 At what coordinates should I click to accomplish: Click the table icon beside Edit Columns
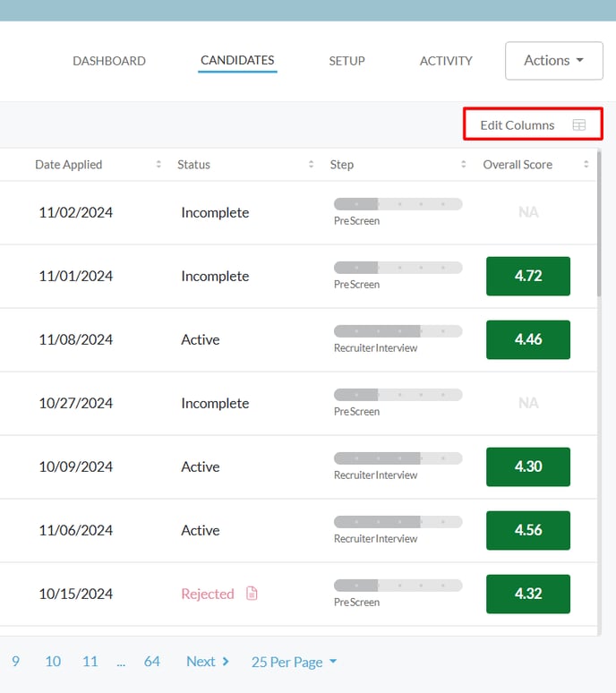pyautogui.click(x=579, y=125)
